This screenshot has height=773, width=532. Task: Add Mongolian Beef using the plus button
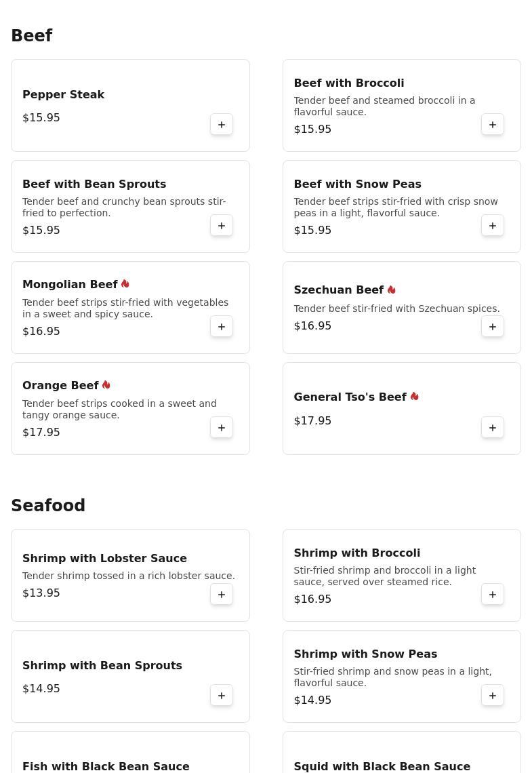coord(222,326)
